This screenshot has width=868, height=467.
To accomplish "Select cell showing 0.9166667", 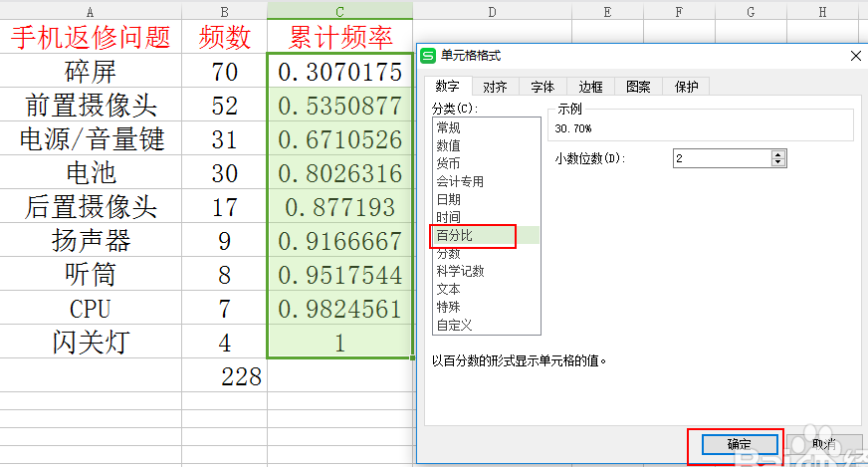I will [339, 240].
